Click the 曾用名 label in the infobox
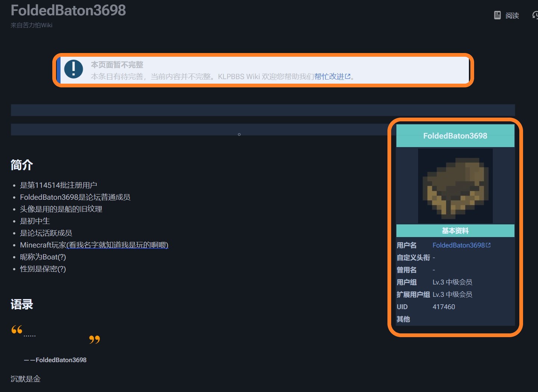Image resolution: width=538 pixels, height=392 pixels. [x=406, y=270]
